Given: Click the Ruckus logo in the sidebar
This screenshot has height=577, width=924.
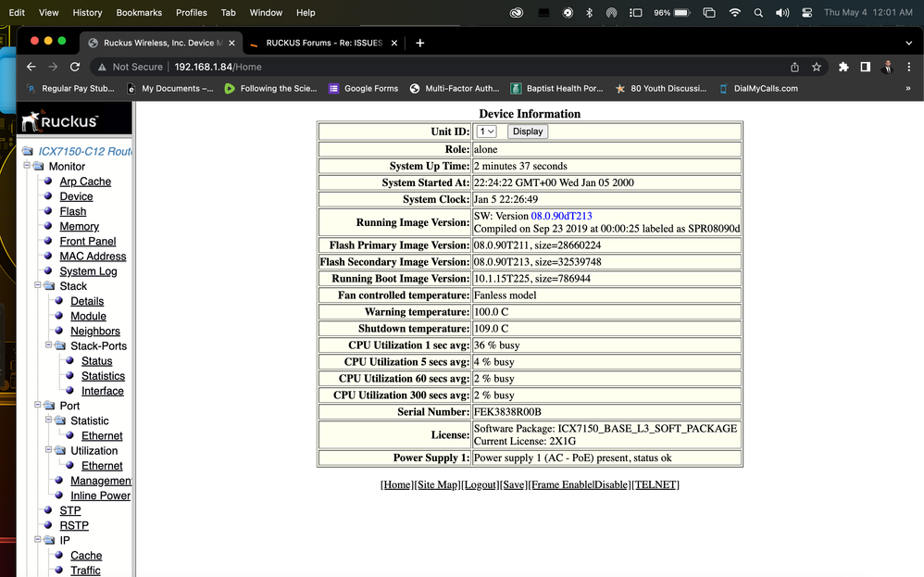Looking at the screenshot, I should pos(59,121).
